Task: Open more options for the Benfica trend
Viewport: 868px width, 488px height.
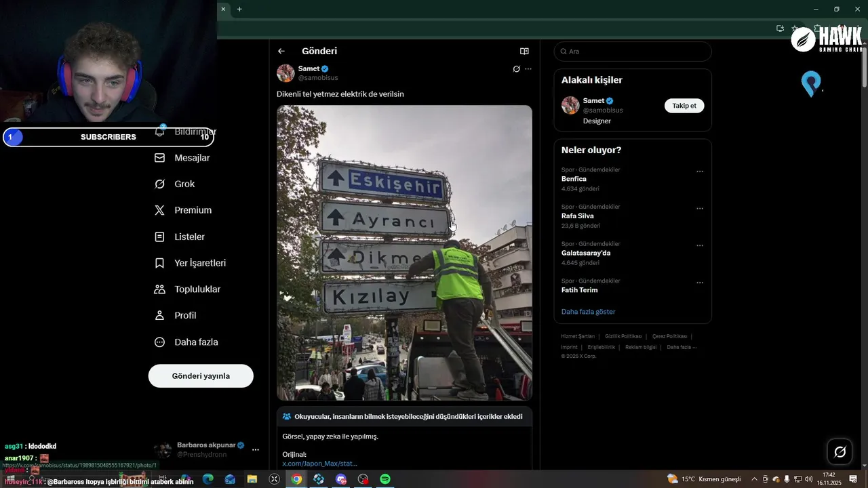Action: (x=700, y=171)
